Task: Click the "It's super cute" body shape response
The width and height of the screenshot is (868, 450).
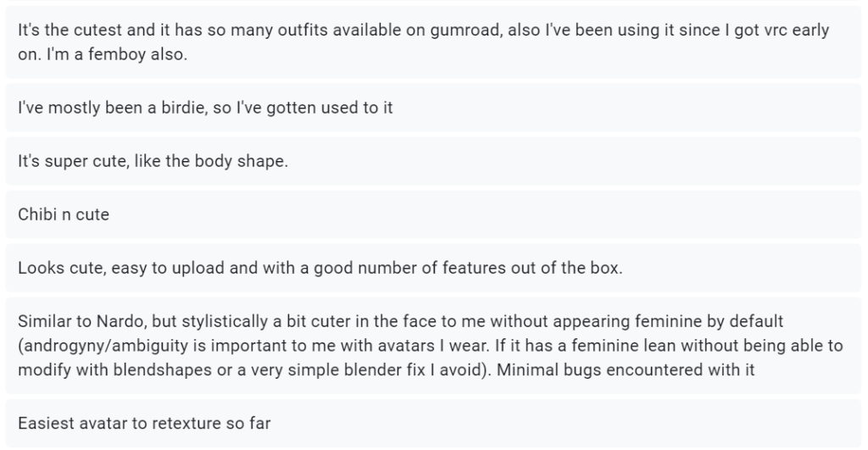Action: pos(153,161)
